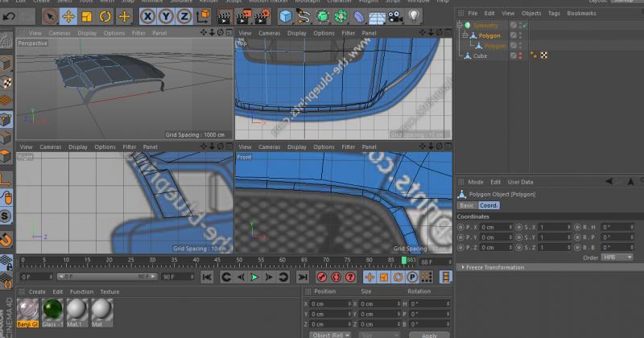Select the green Glass material swatch
644x338 pixels.
point(52,309)
